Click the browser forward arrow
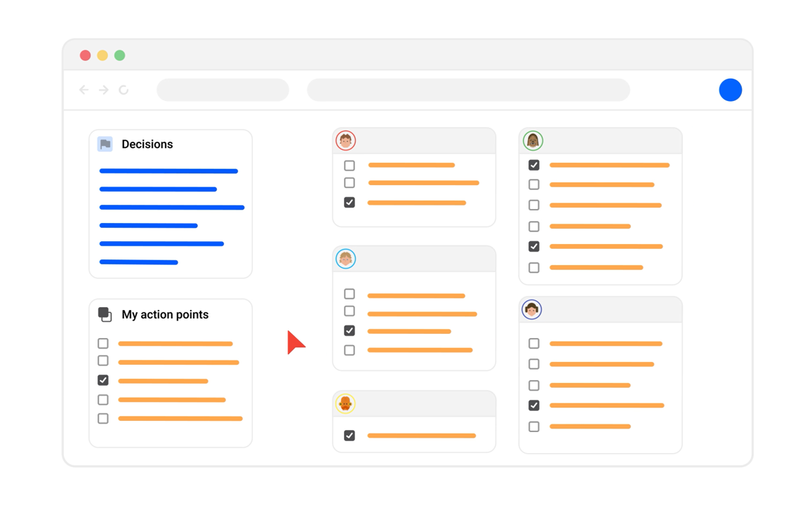This screenshot has height=505, width=812. click(x=104, y=90)
